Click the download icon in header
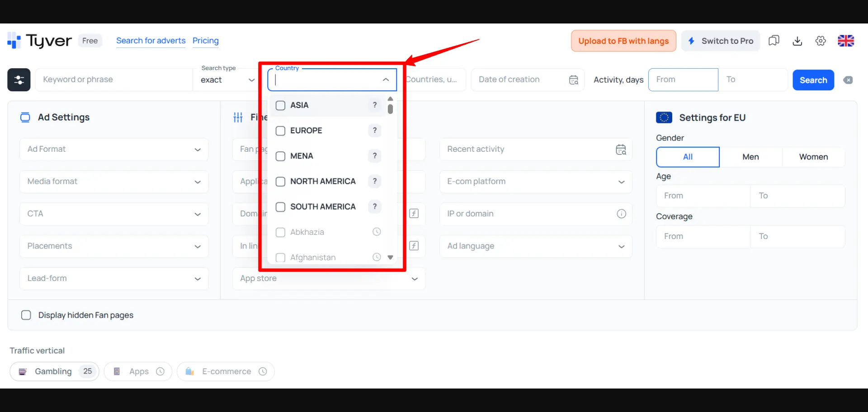The width and height of the screenshot is (868, 412). (797, 41)
